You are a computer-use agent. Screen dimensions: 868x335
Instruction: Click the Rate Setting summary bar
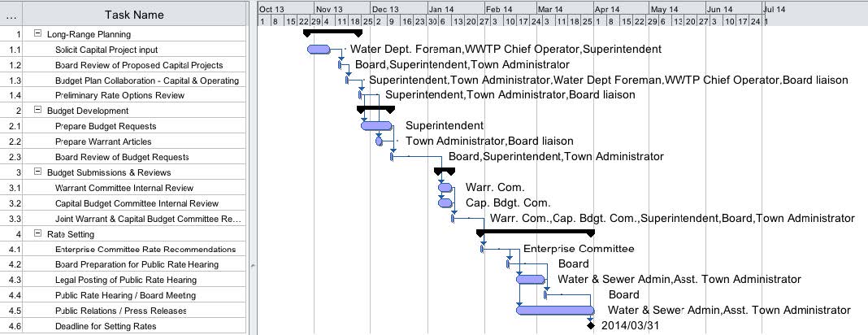(536, 233)
